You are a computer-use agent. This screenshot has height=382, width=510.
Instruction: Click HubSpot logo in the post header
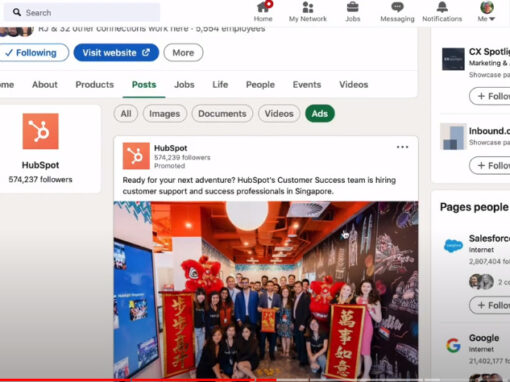pos(136,156)
